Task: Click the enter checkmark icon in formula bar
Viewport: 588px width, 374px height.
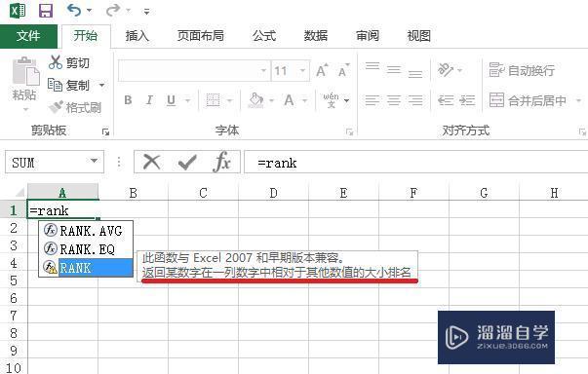Action: (x=187, y=162)
